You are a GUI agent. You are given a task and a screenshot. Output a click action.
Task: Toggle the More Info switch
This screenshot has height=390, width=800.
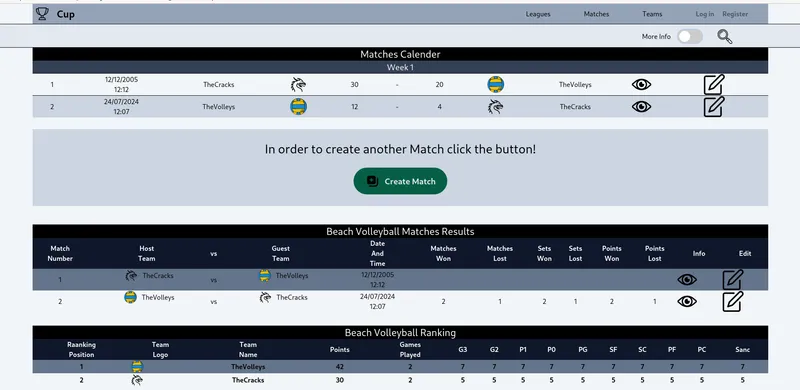point(690,36)
